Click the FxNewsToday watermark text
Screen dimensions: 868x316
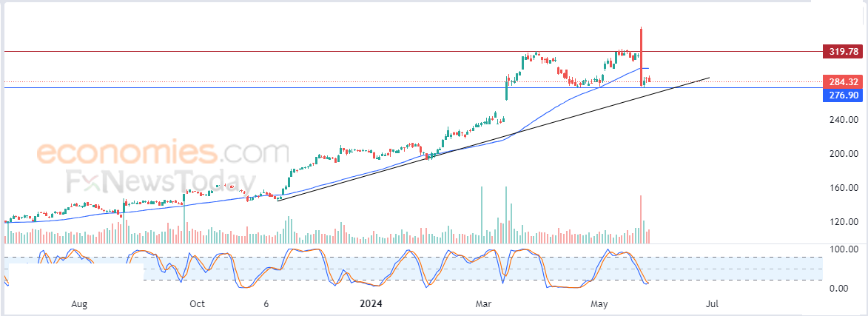(161, 181)
